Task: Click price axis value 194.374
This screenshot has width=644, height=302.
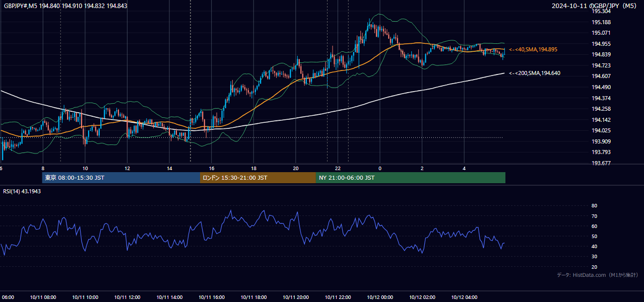Action: tap(601, 98)
